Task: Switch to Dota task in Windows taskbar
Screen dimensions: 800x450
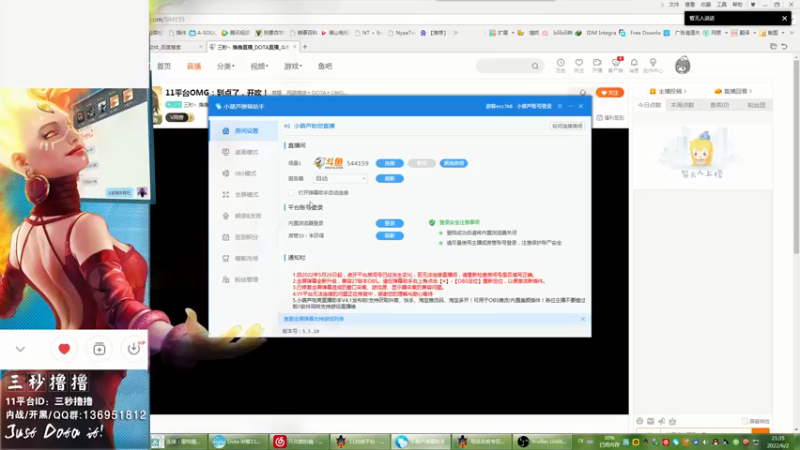Action: click(238, 441)
